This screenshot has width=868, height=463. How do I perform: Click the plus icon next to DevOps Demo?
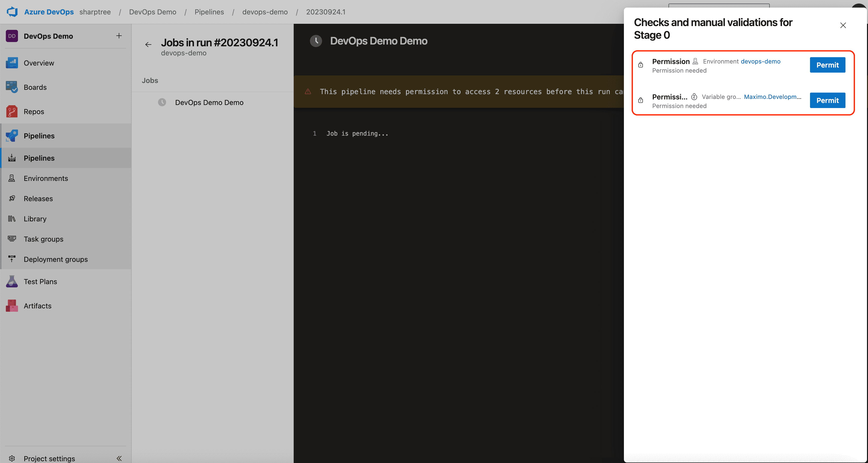[x=119, y=36]
